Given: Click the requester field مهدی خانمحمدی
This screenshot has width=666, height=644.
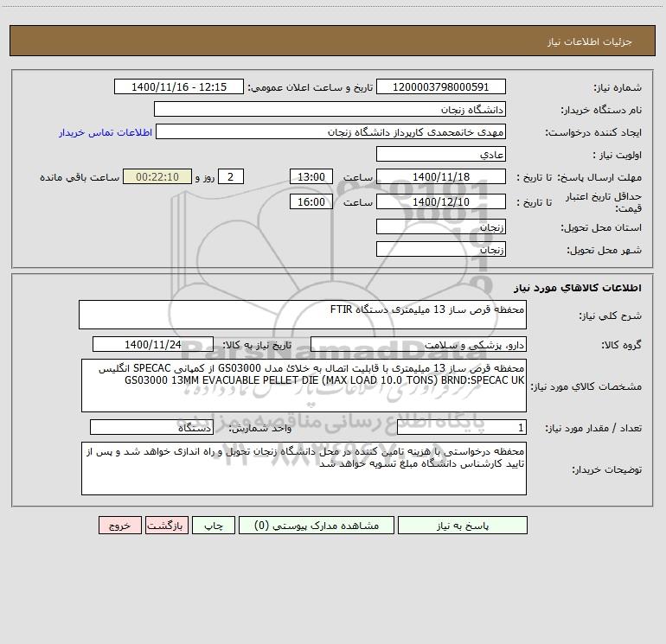Looking at the screenshot, I should click(331, 131).
